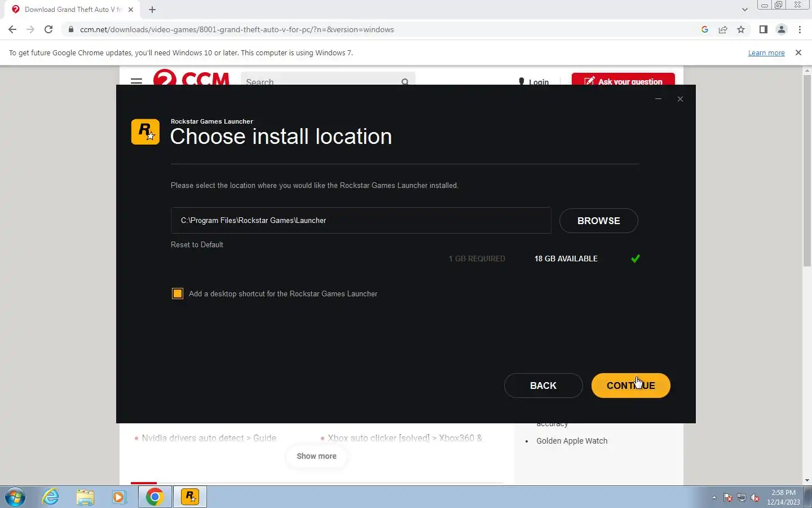Click the Rockstar Games logo icon
Viewport: 812px width, 508px height.
pos(145,132)
